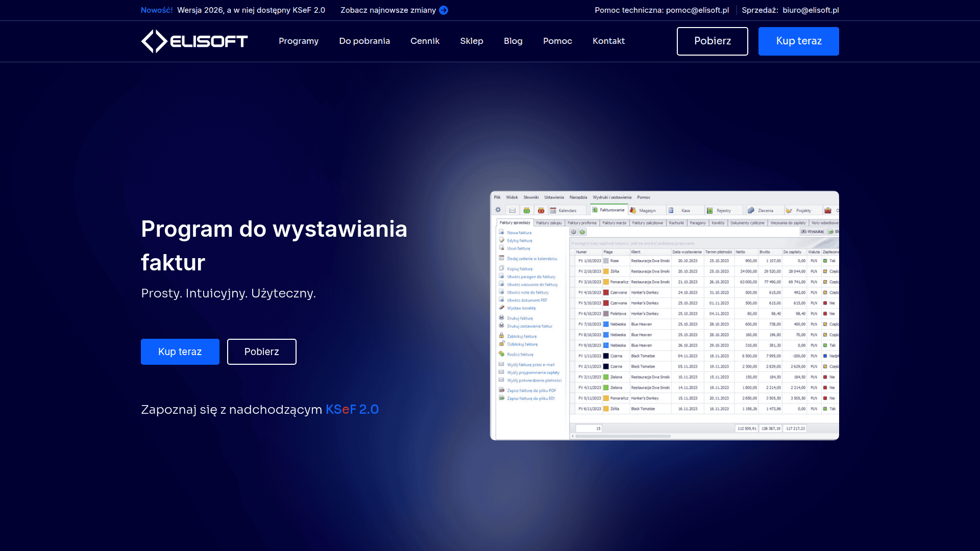Visit the Blog section
Screen dimensions: 980x551
(x=513, y=41)
